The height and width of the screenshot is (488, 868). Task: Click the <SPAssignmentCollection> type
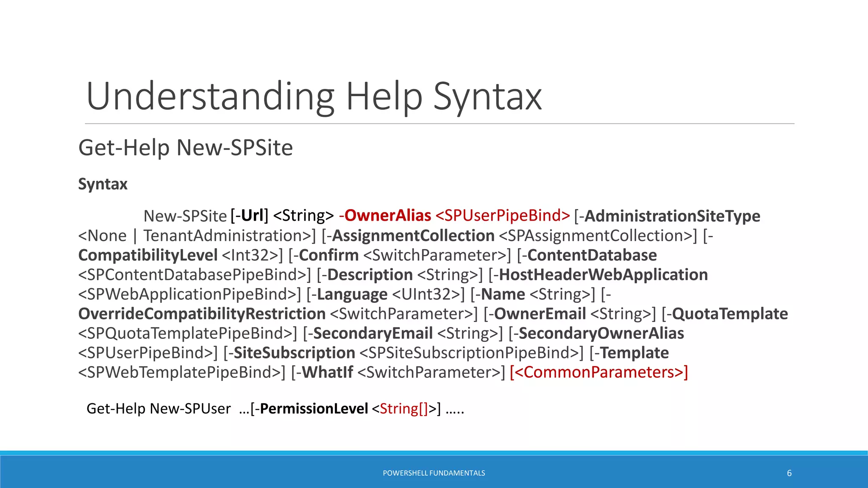[595, 236]
